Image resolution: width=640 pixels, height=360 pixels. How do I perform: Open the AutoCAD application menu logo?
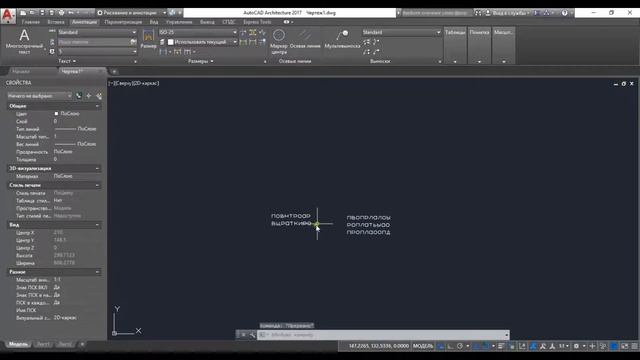[x=8, y=16]
